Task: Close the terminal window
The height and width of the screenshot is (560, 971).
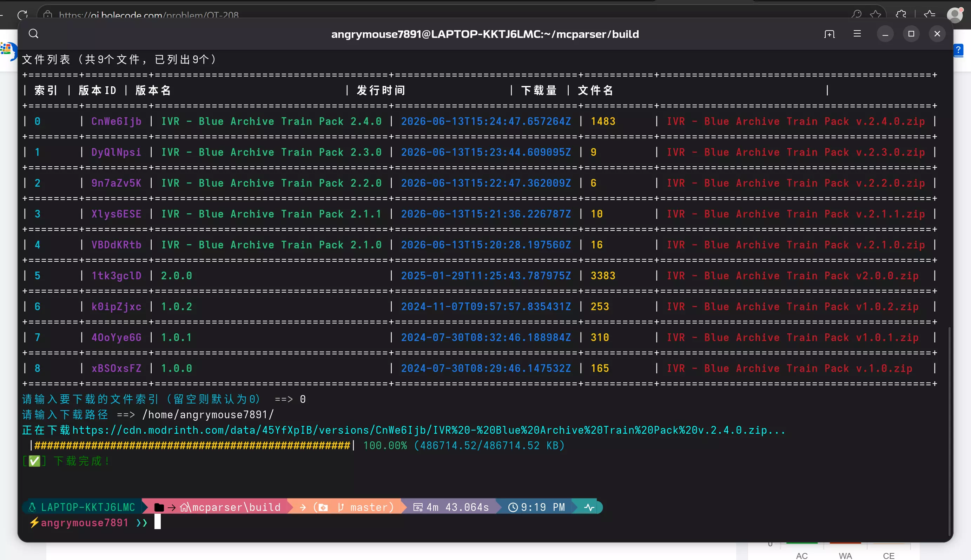Action: coord(937,34)
